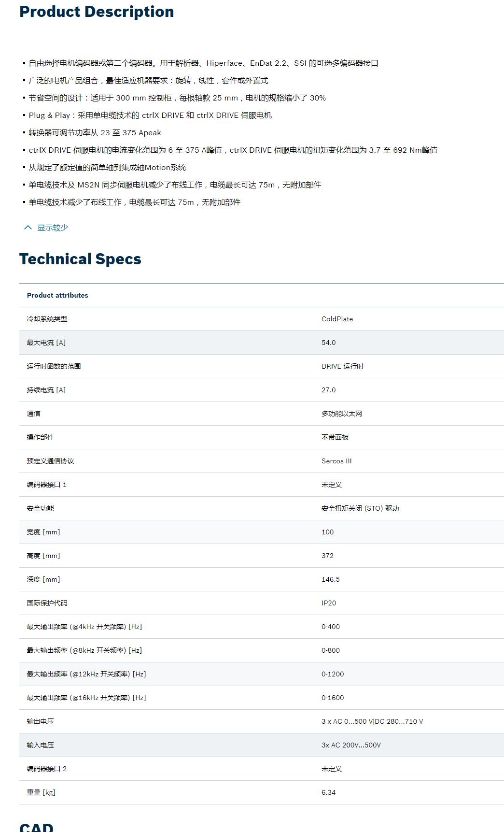Click the 宽度 [mm] label
This screenshot has height=832, width=504.
[43, 532]
